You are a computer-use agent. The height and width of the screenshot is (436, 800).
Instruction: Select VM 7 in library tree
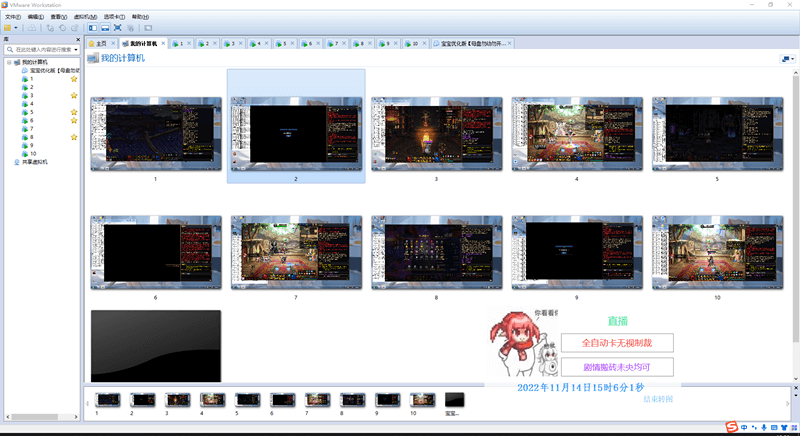[28, 129]
